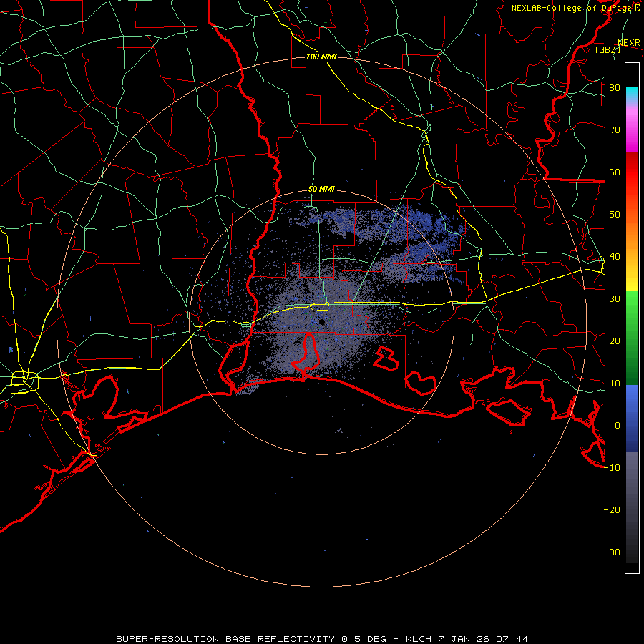
Task: Click the NEXR label above the legend
Action: (x=629, y=43)
